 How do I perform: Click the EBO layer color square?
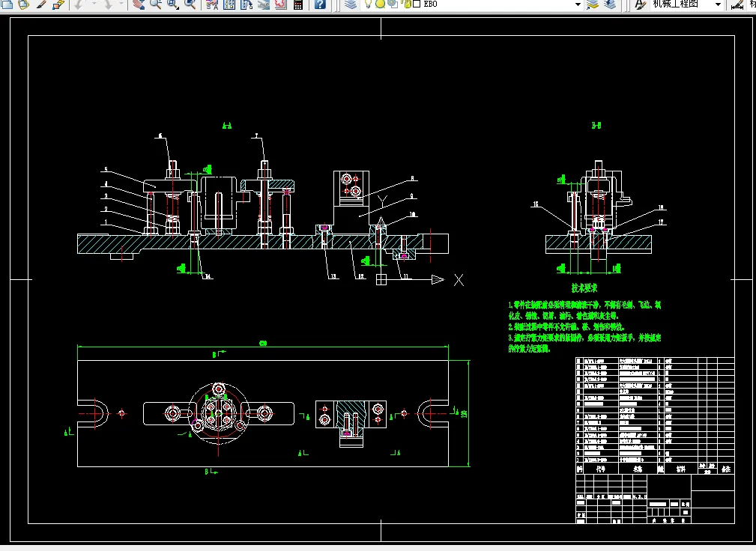pyautogui.click(x=417, y=4)
